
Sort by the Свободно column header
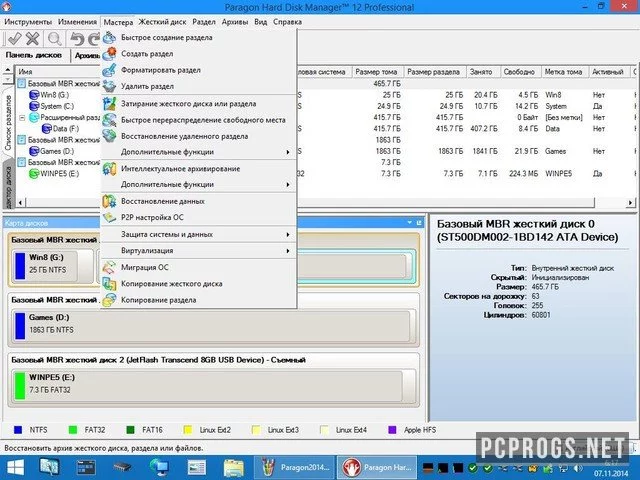tap(520, 72)
